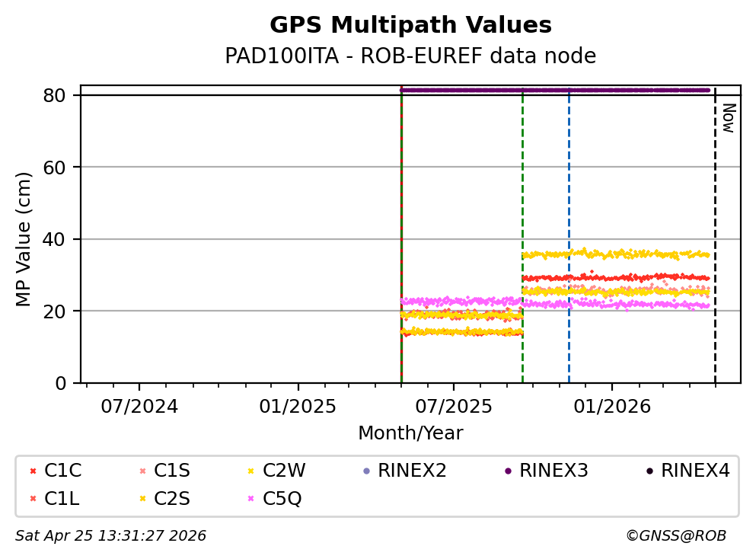Click the blue dashed vertical line

[x=569, y=228]
